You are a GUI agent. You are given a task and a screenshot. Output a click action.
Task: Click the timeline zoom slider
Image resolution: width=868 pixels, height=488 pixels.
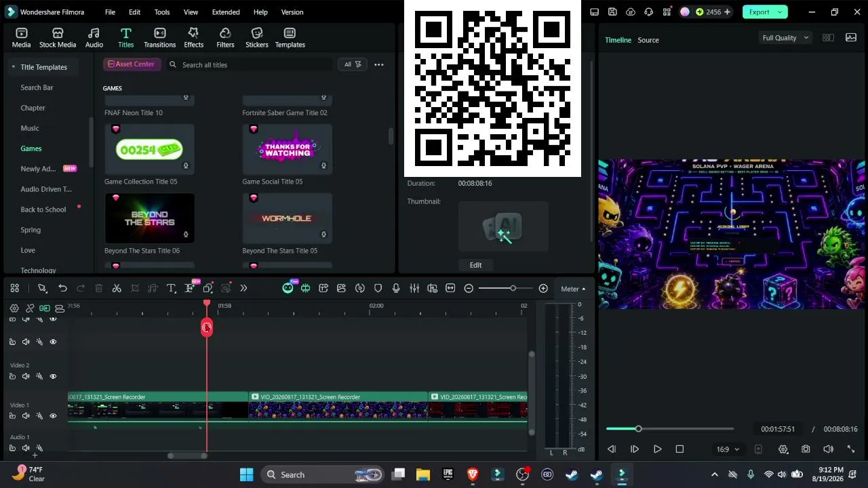[x=506, y=288]
